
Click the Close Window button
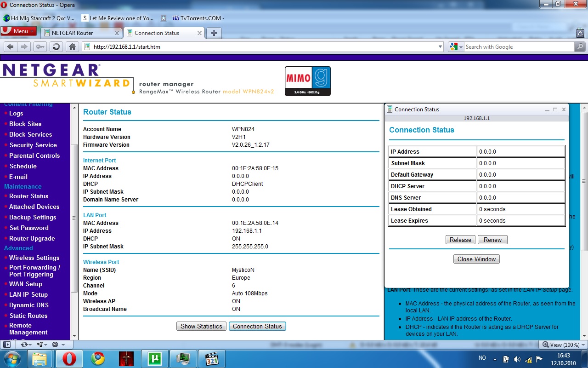click(x=476, y=259)
